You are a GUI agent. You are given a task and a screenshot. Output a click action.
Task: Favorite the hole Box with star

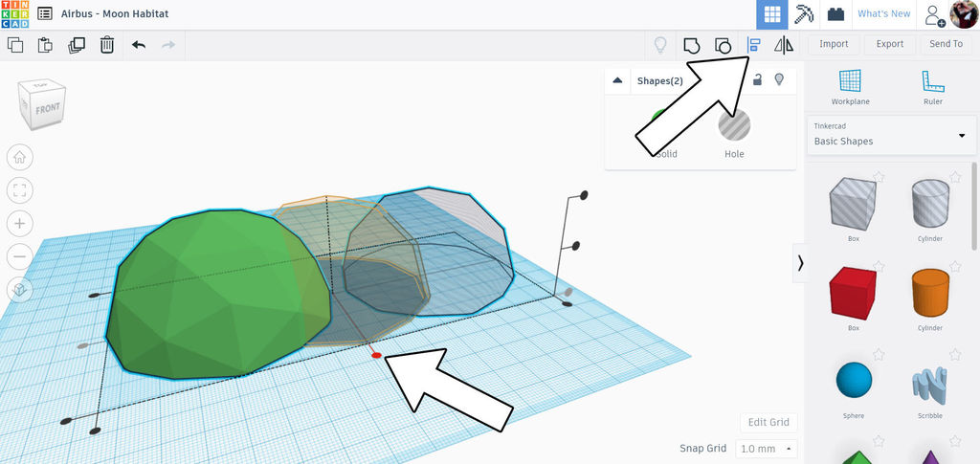tap(879, 177)
